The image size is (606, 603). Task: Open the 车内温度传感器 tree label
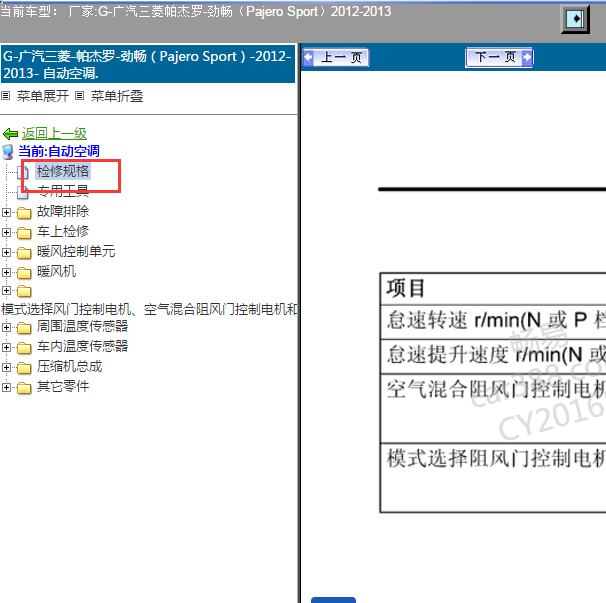pyautogui.click(x=82, y=346)
